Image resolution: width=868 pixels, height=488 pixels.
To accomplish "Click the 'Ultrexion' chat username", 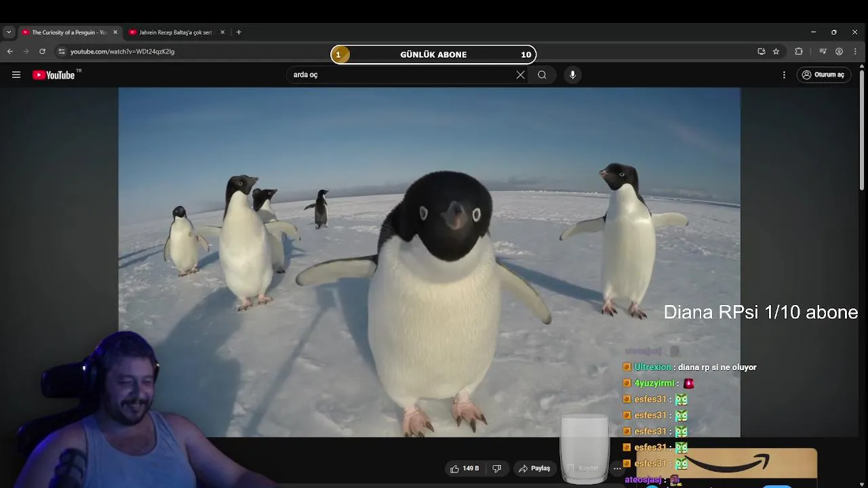I will (652, 367).
